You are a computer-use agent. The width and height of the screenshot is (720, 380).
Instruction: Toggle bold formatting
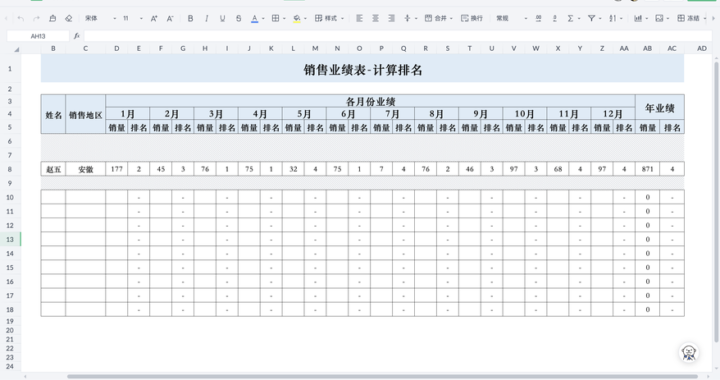190,18
